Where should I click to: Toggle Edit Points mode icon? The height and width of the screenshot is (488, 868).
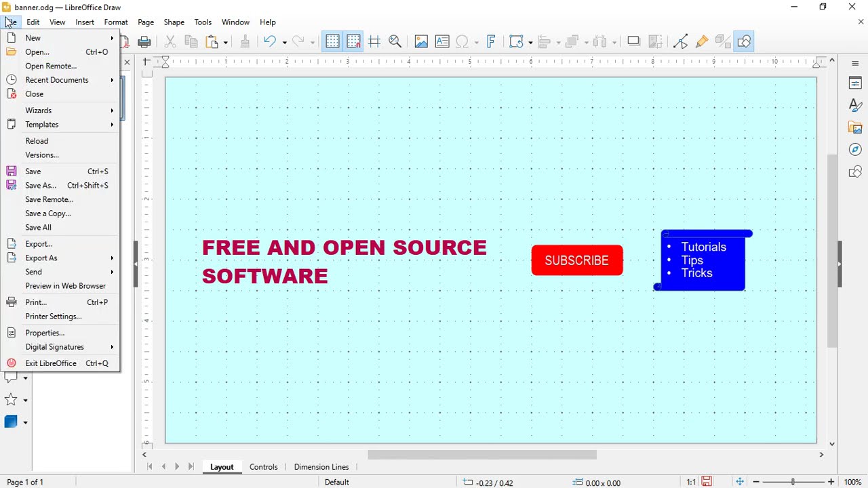681,42
